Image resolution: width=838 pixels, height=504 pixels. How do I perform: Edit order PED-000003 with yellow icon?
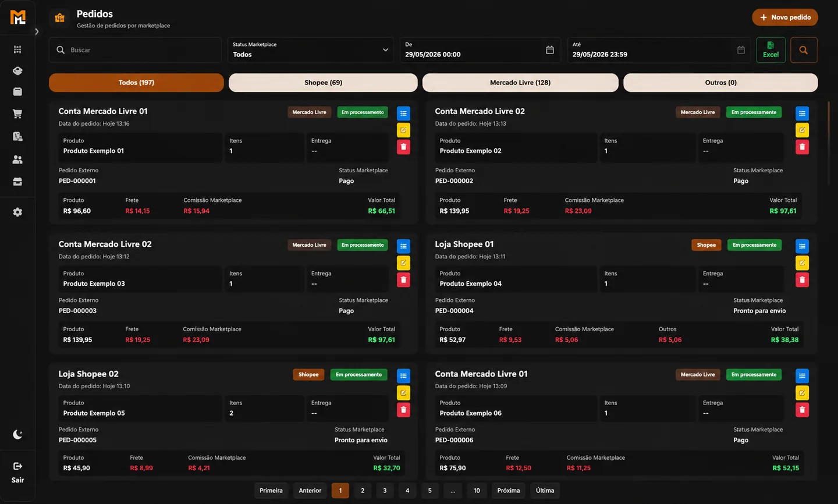pos(403,263)
